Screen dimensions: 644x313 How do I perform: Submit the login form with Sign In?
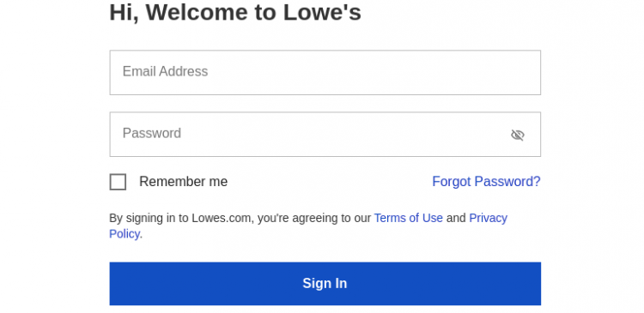pos(325,284)
